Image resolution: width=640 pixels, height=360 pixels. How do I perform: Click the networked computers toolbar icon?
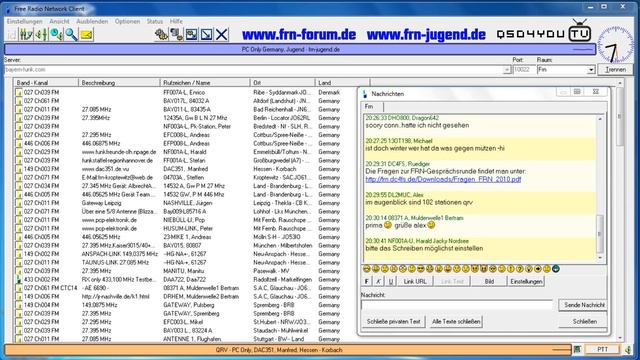(176, 35)
